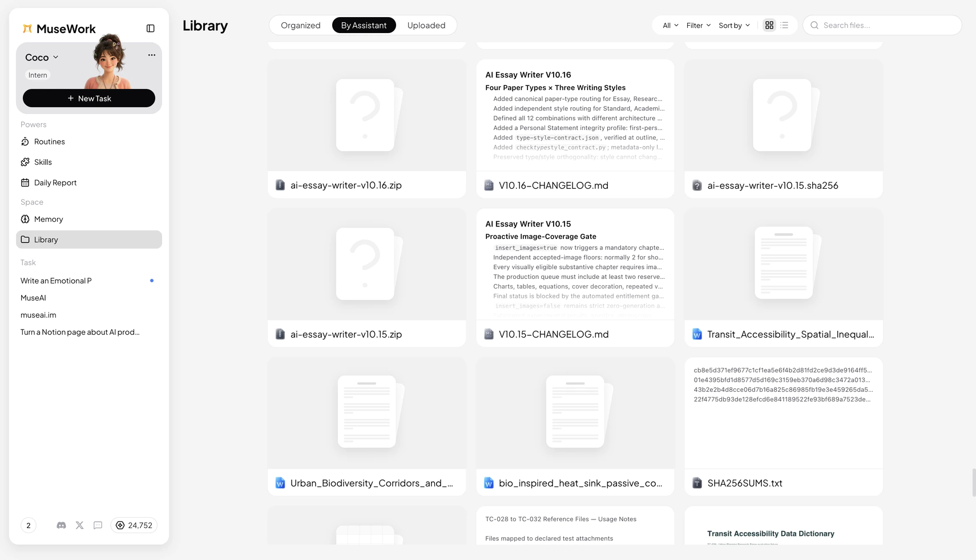Click the text file icon for SHA256SUMS.txt
976x560 pixels.
(x=697, y=483)
